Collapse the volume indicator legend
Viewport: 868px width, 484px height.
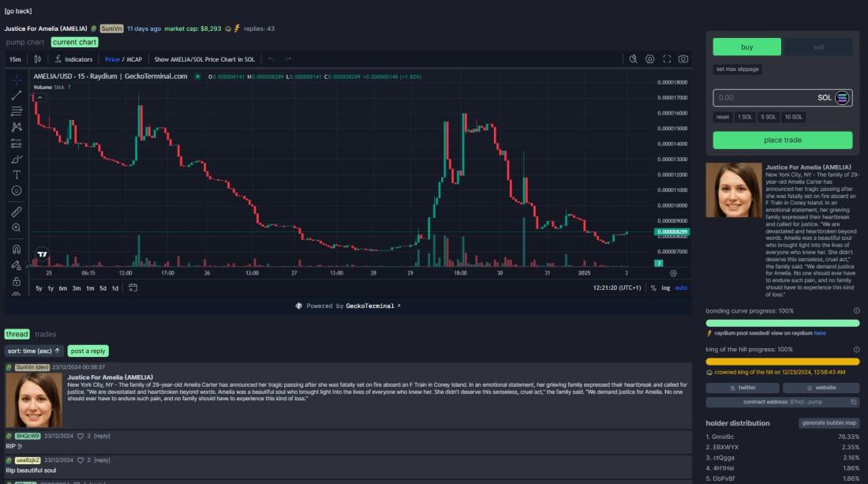[40, 98]
